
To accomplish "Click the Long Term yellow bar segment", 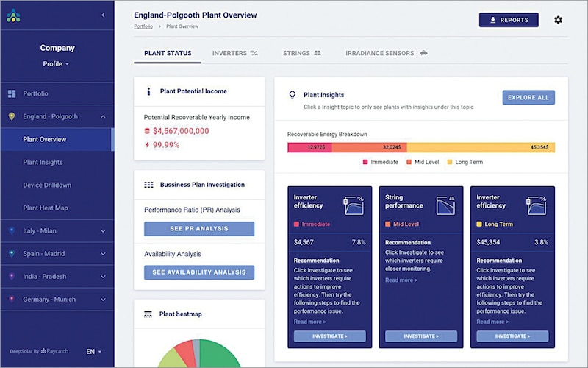I will [481, 147].
